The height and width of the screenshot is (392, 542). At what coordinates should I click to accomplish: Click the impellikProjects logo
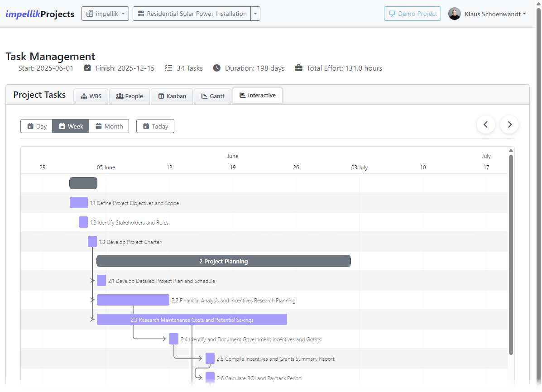pos(40,14)
